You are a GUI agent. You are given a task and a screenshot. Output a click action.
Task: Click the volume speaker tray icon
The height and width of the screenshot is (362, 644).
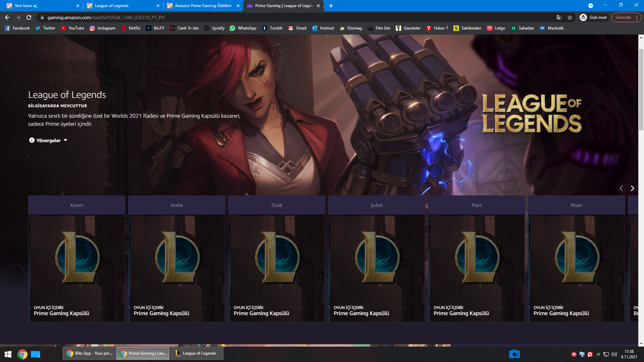point(614,354)
